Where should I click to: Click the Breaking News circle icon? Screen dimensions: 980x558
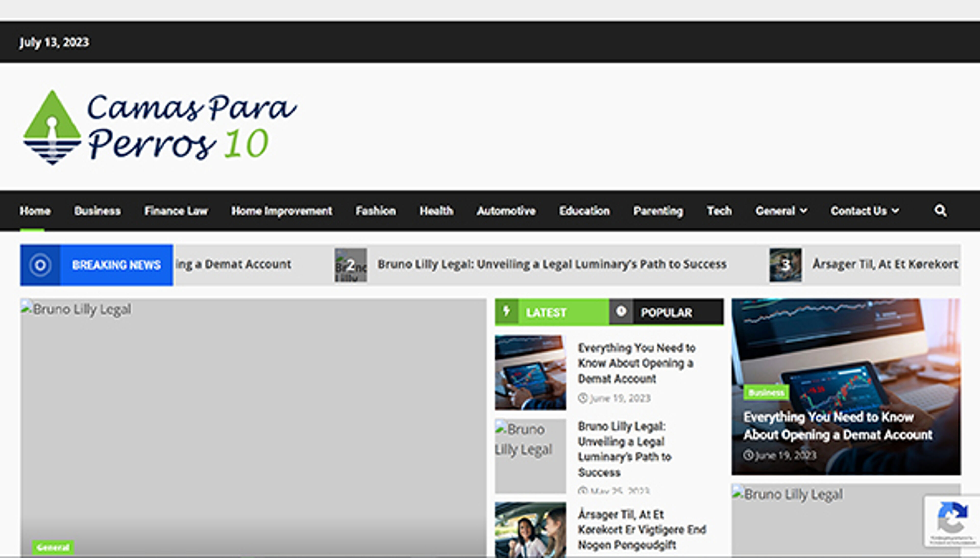40,265
